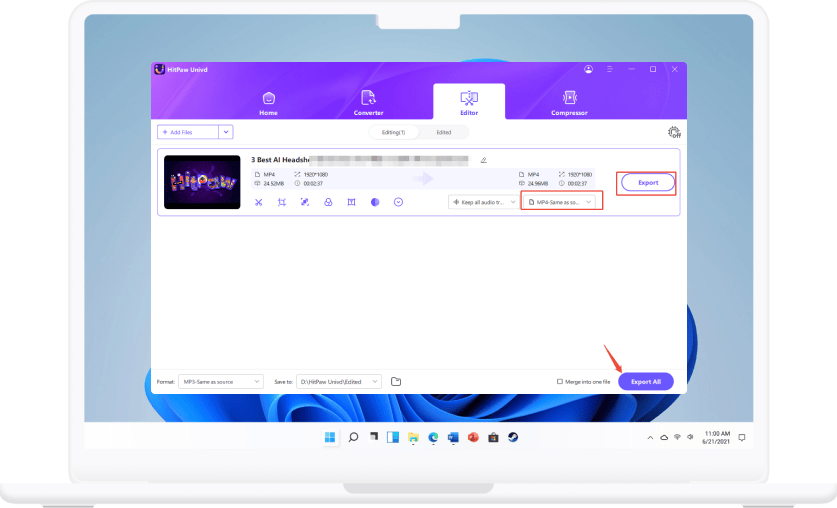The width and height of the screenshot is (837, 508).
Task: Open the MP4-Same as source output dropdown
Action: click(x=559, y=202)
